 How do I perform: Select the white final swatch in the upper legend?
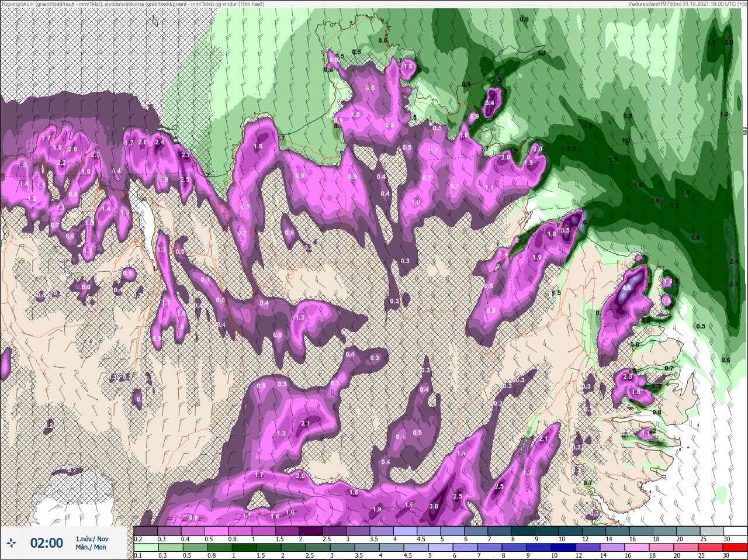point(735,531)
